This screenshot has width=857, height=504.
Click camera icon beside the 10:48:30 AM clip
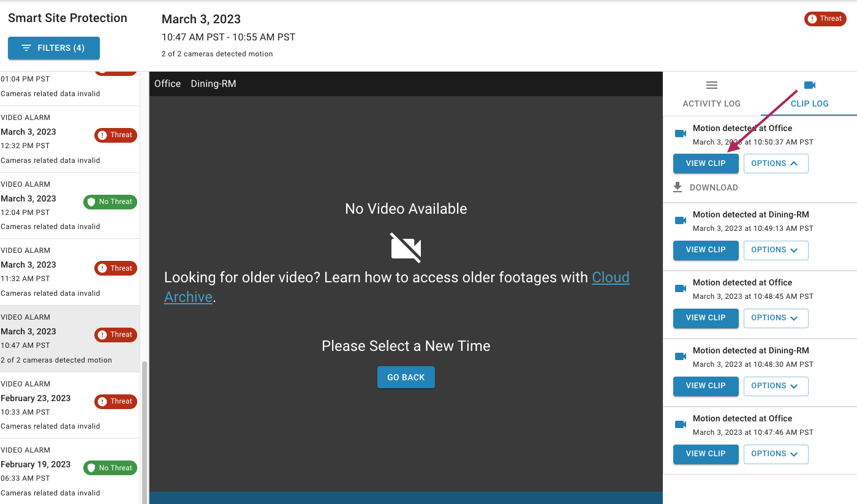(680, 356)
